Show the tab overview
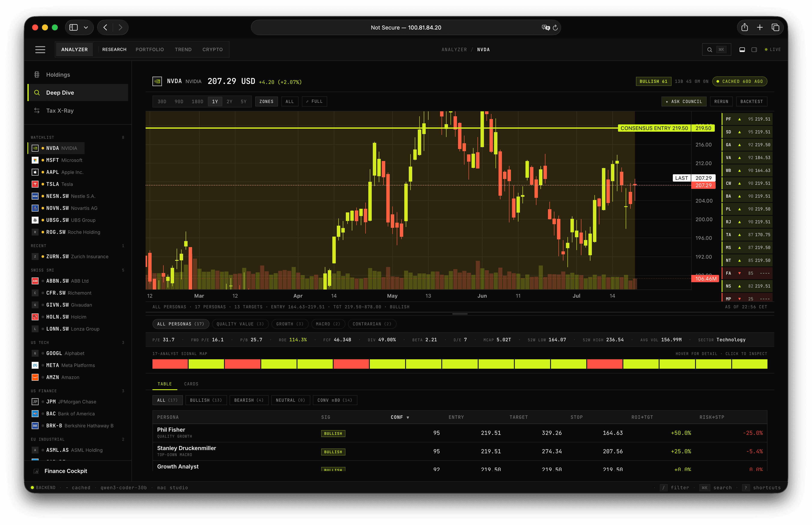 [x=775, y=28]
